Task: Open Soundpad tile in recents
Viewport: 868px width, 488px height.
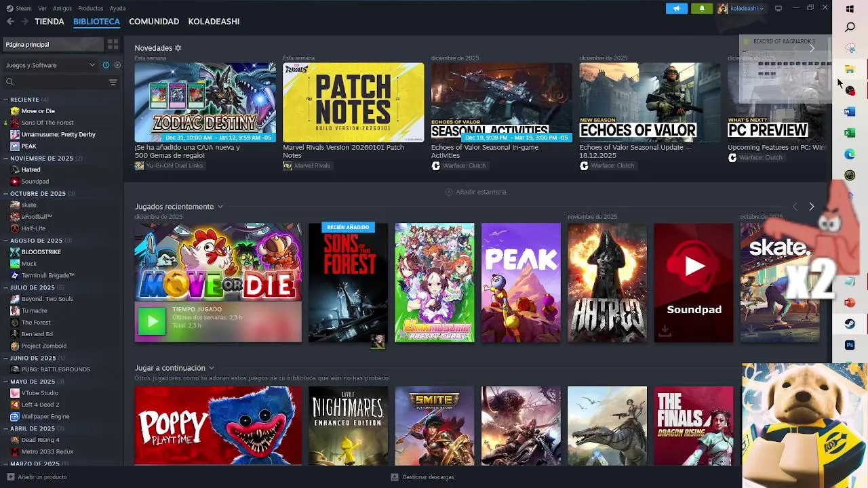Action: point(694,283)
